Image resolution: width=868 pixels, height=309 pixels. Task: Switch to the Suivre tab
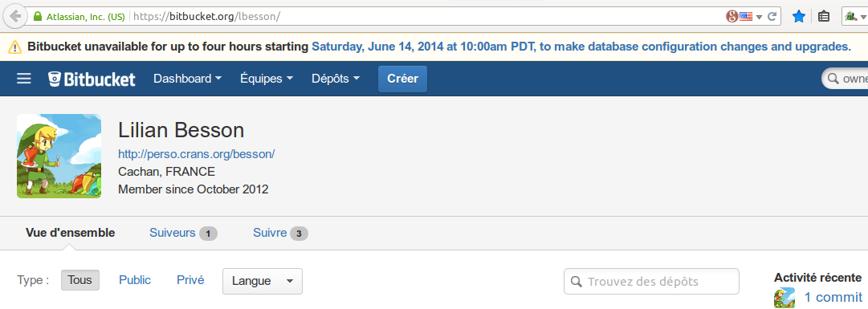click(x=280, y=233)
